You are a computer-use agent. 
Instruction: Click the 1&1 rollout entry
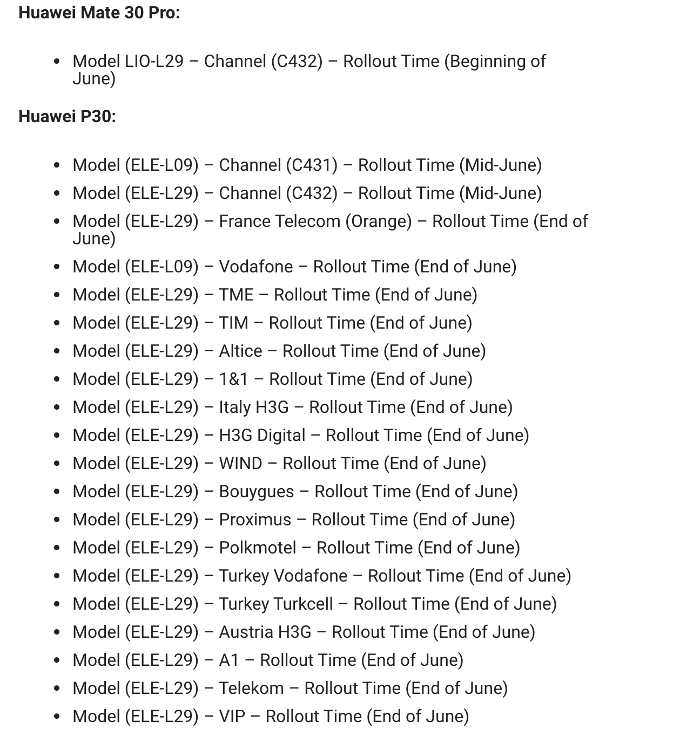pyautogui.click(x=272, y=379)
